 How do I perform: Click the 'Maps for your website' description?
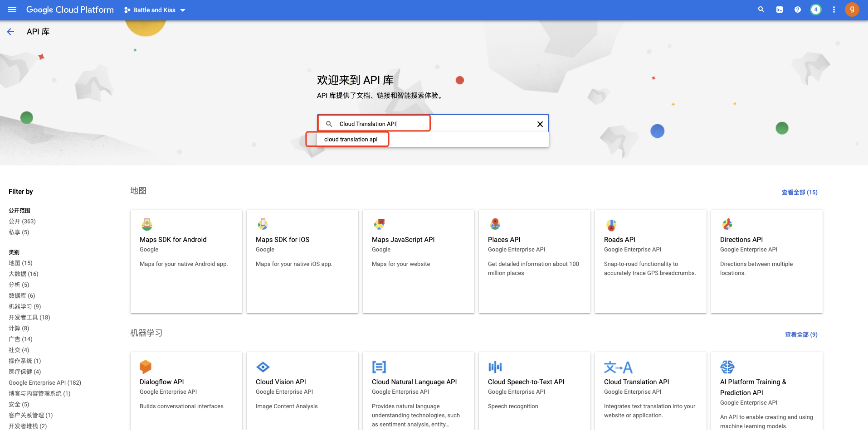point(401,264)
